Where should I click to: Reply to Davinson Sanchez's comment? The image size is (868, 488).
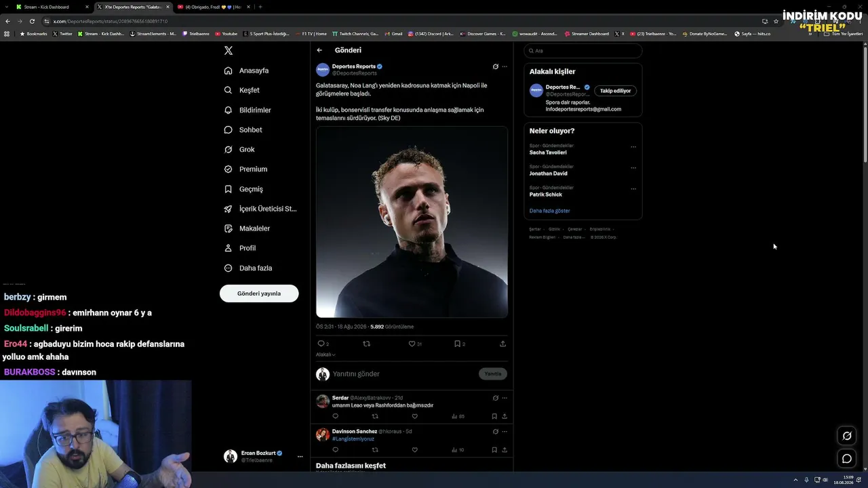[335, 449]
